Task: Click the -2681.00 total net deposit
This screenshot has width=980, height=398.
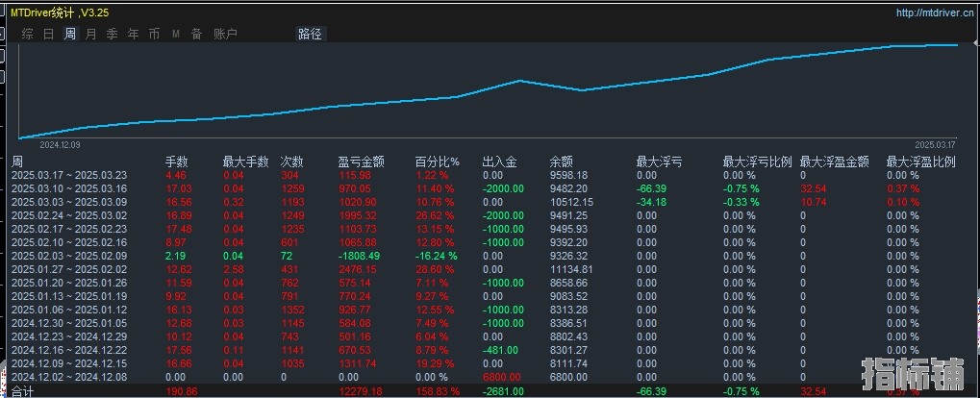Action: click(x=504, y=392)
